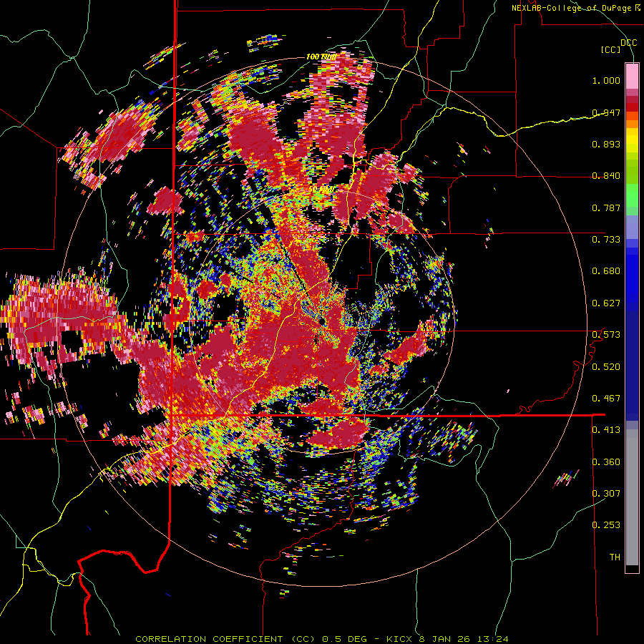Click the 0.573 legend value
The width and height of the screenshot is (644, 644).
(x=606, y=335)
